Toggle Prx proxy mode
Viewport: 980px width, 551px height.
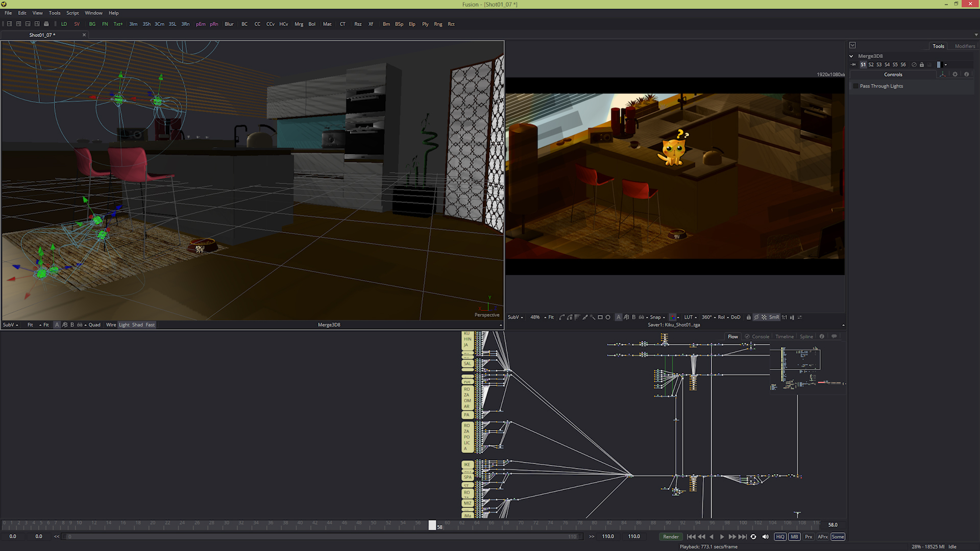(808, 537)
